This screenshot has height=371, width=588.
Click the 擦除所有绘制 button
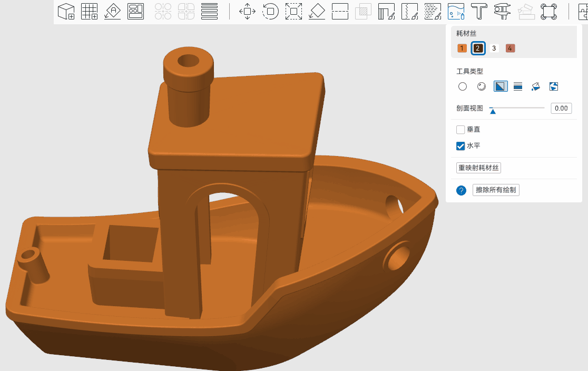coord(496,190)
